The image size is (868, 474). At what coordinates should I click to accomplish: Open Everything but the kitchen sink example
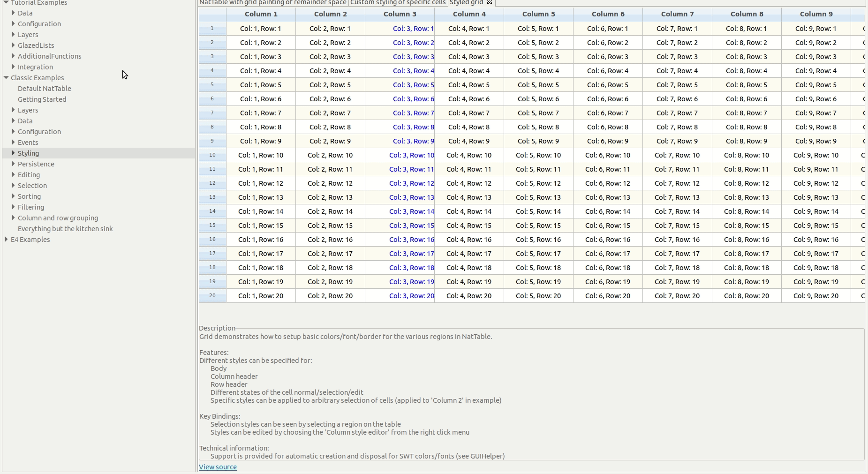click(x=65, y=229)
